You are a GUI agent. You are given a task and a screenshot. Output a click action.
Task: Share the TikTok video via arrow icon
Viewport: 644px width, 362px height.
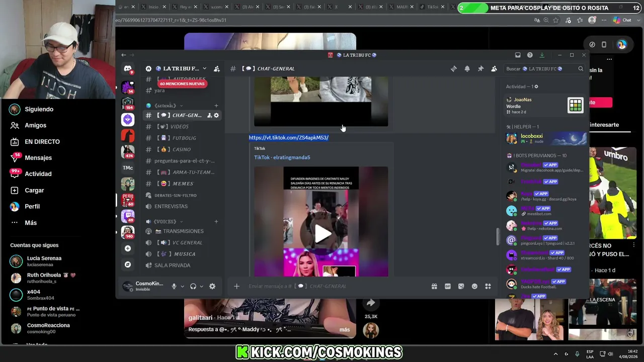pos(371,303)
